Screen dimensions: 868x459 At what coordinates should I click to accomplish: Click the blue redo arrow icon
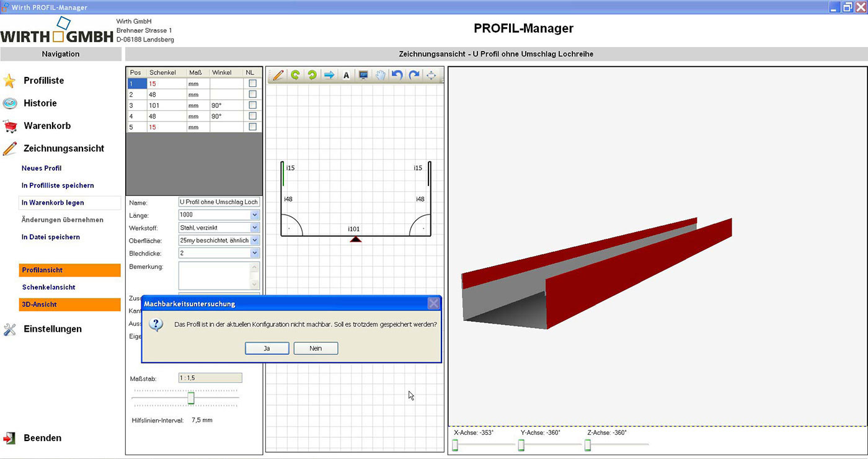click(x=414, y=75)
